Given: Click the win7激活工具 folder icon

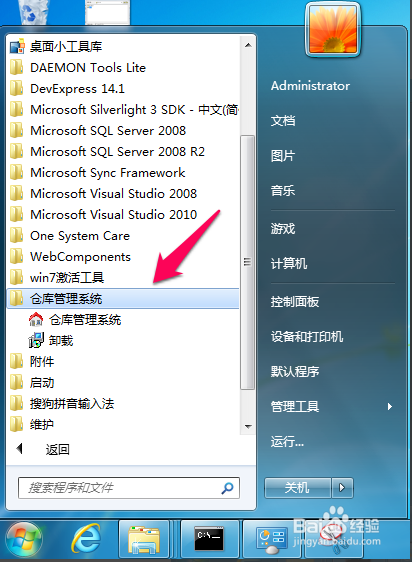Looking at the screenshot, I should click(16, 277).
